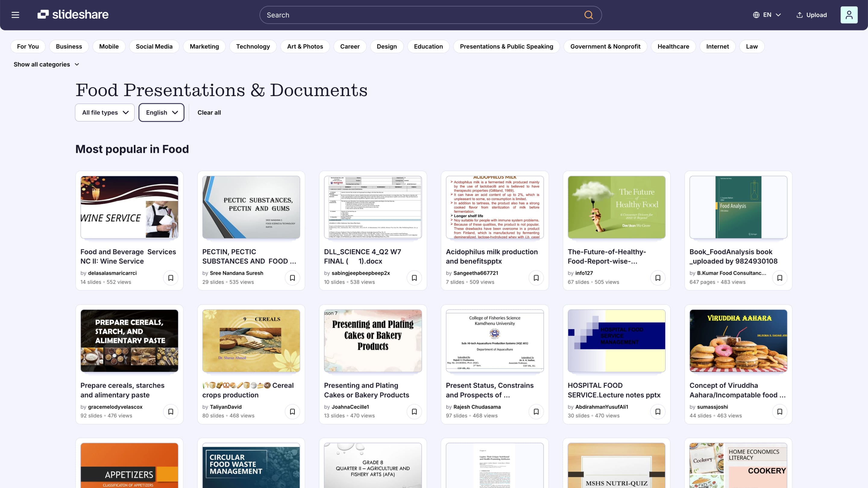
Task: Expand Show all categories
Action: tap(46, 64)
